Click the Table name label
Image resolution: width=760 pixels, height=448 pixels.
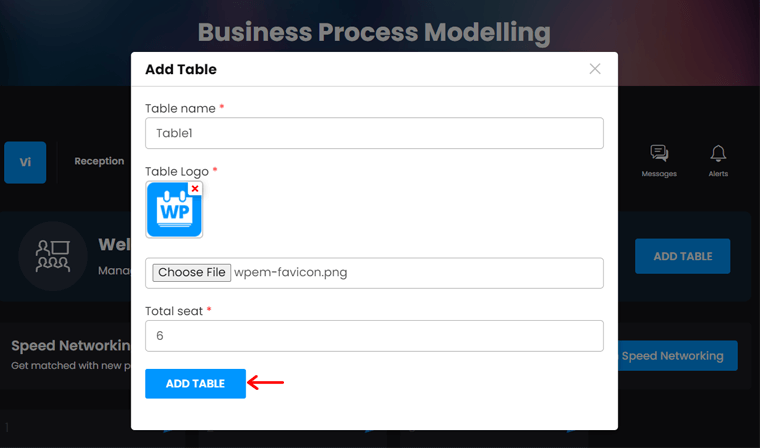[x=180, y=108]
